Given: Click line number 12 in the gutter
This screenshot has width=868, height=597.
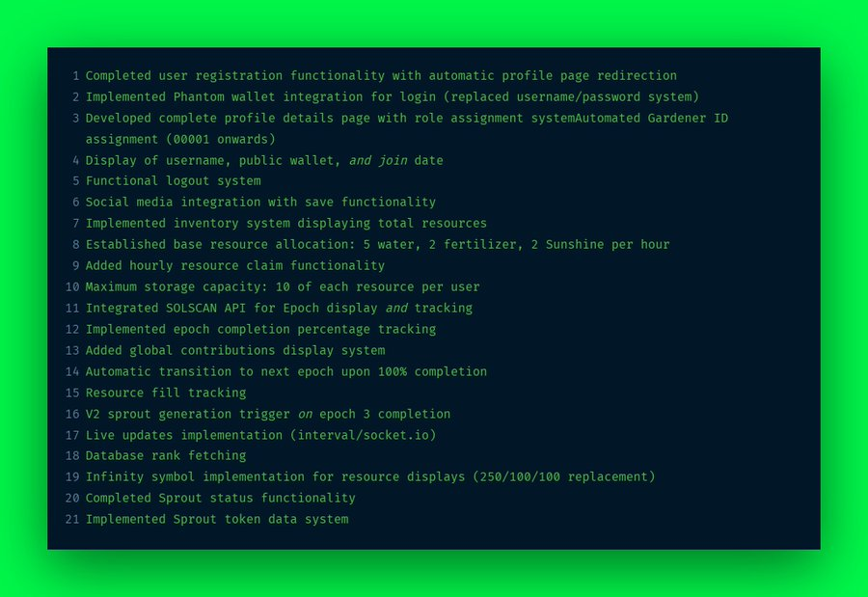Looking at the screenshot, I should point(72,329).
